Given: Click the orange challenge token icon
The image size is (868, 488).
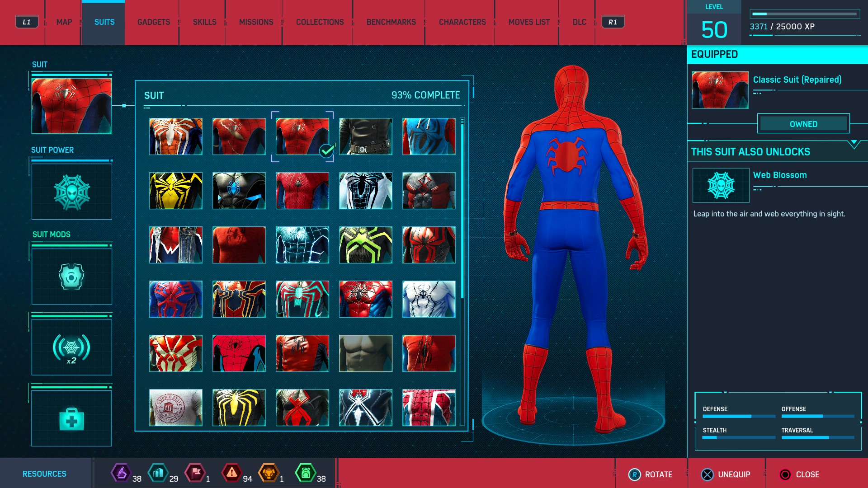Looking at the screenshot, I should 269,473.
